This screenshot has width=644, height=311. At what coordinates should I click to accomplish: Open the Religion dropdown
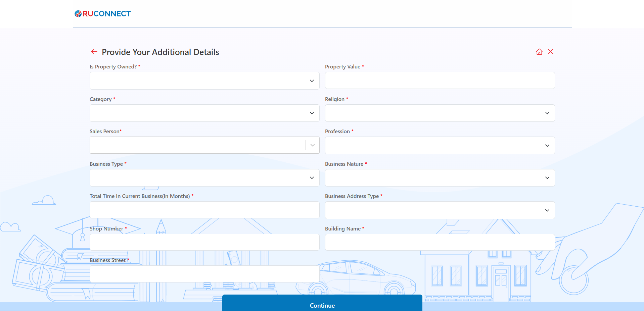click(x=440, y=113)
